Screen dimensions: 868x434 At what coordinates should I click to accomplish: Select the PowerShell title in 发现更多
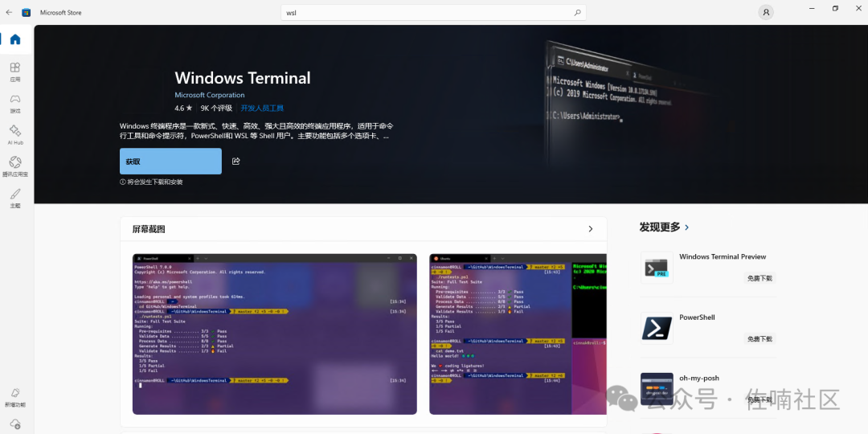click(x=697, y=317)
